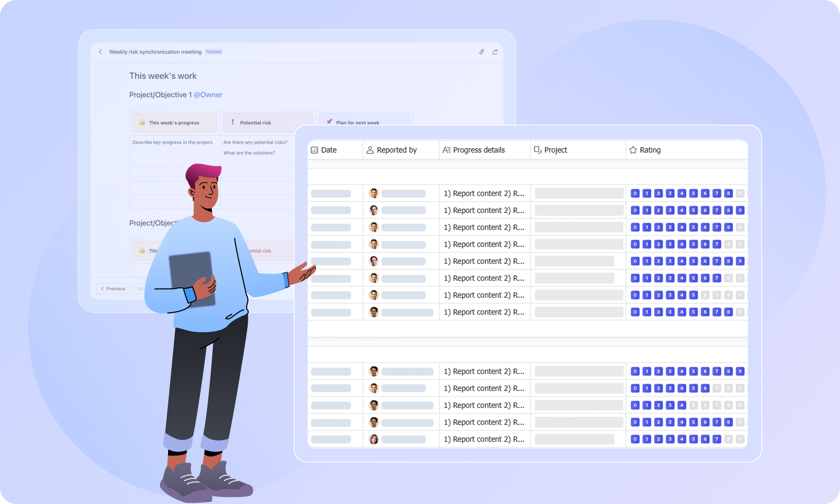Open the Template tag next to the title
840x504 pixels.
click(214, 52)
